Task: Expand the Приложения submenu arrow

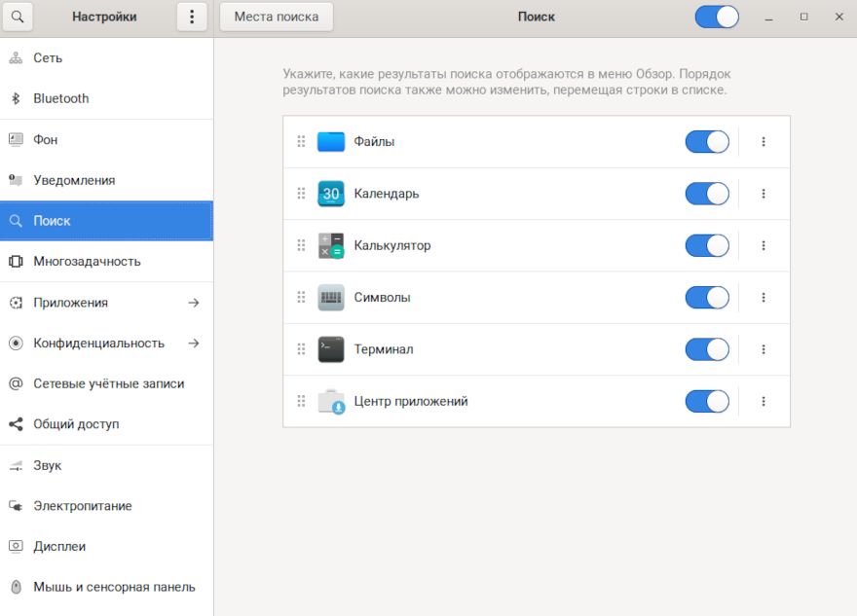Action: click(194, 303)
